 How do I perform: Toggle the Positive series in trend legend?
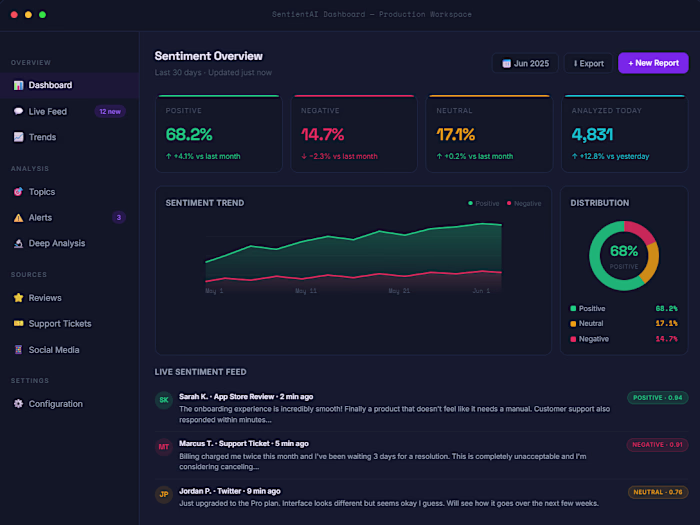click(483, 203)
